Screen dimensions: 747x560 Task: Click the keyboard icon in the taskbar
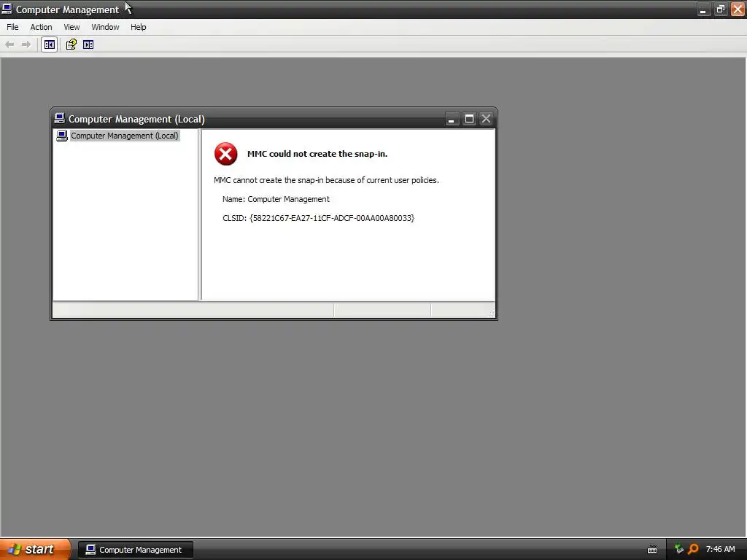pyautogui.click(x=652, y=550)
